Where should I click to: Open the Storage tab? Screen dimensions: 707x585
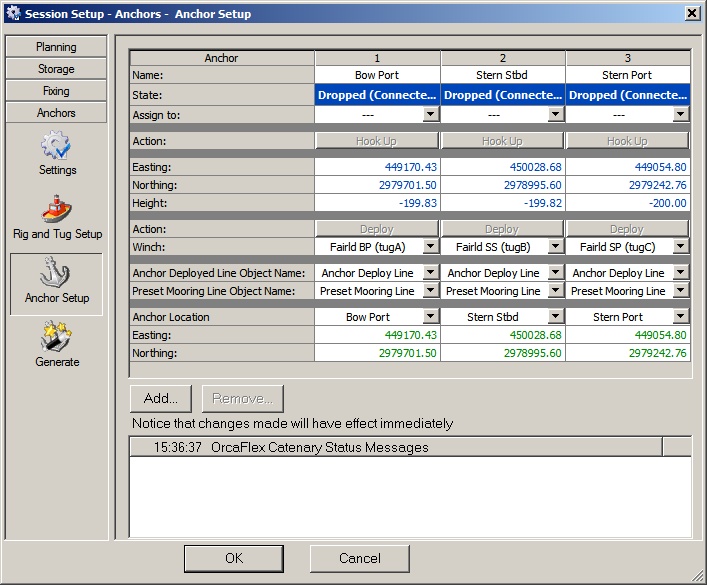pyautogui.click(x=56, y=69)
